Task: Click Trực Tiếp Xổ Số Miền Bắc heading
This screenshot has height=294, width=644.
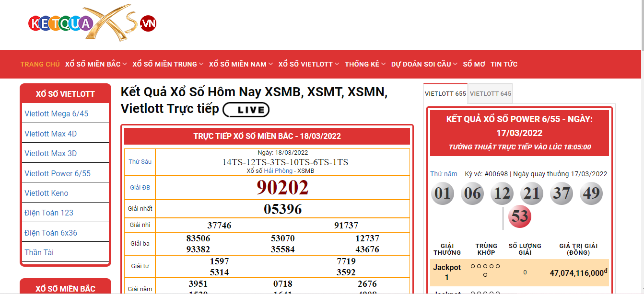Action: (267, 136)
